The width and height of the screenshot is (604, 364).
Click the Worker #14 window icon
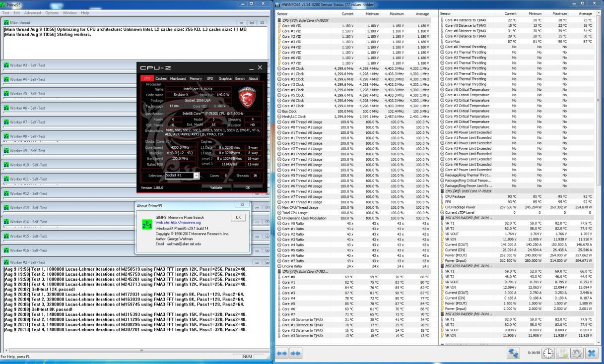coord(6,222)
